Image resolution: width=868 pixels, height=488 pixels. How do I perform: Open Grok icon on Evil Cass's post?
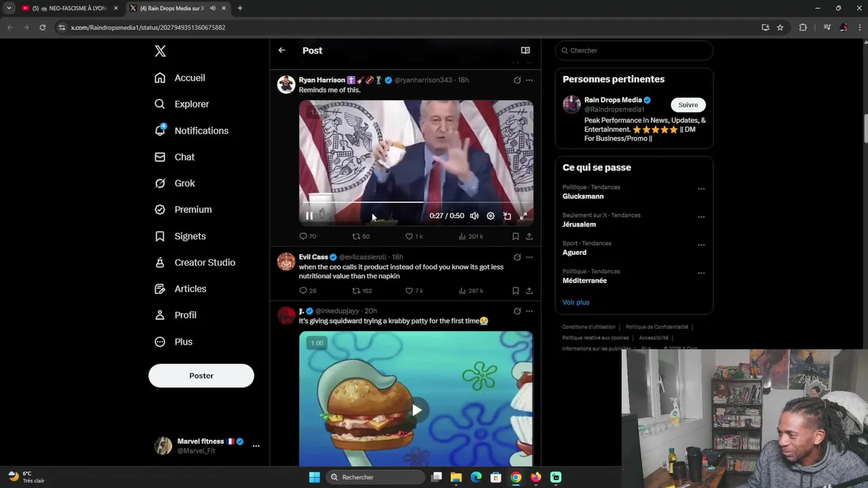click(x=517, y=257)
